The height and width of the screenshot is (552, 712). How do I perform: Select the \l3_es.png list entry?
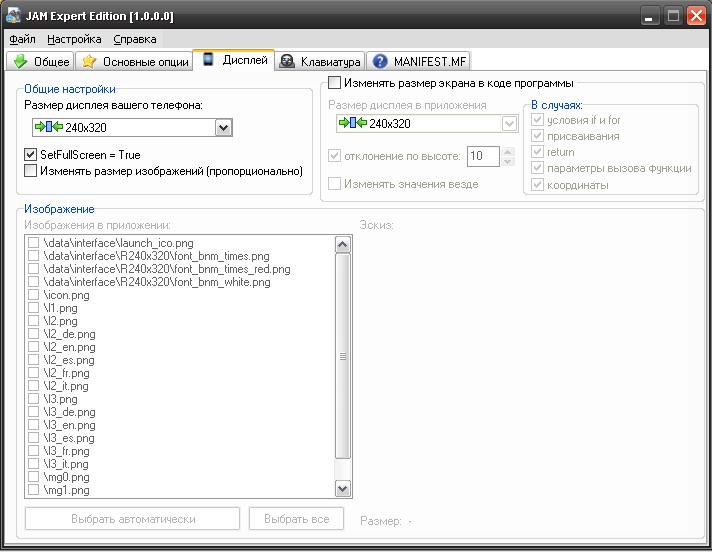69,438
